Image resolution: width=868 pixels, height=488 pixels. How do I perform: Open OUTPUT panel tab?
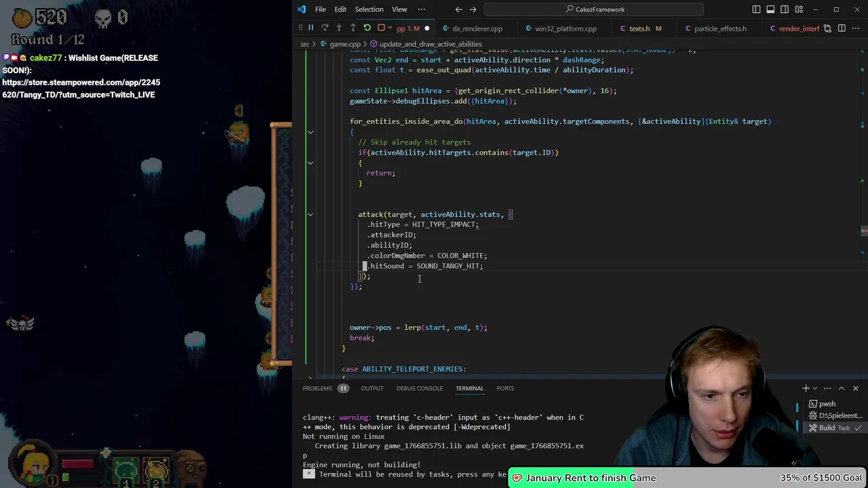point(372,388)
